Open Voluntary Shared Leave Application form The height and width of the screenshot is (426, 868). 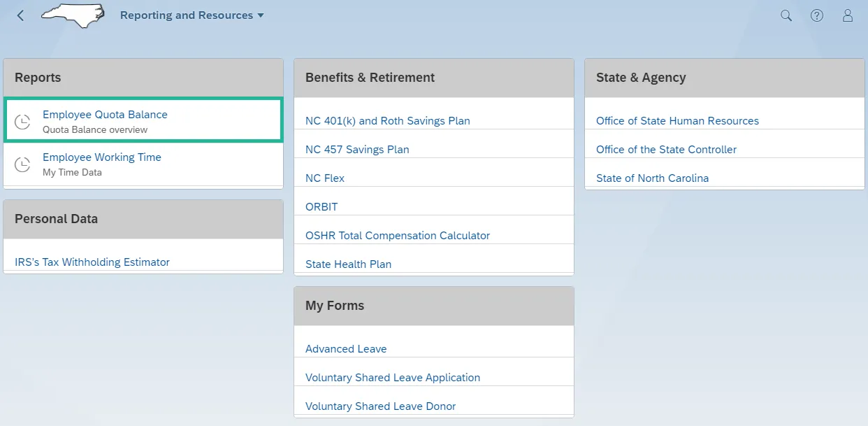[393, 378]
